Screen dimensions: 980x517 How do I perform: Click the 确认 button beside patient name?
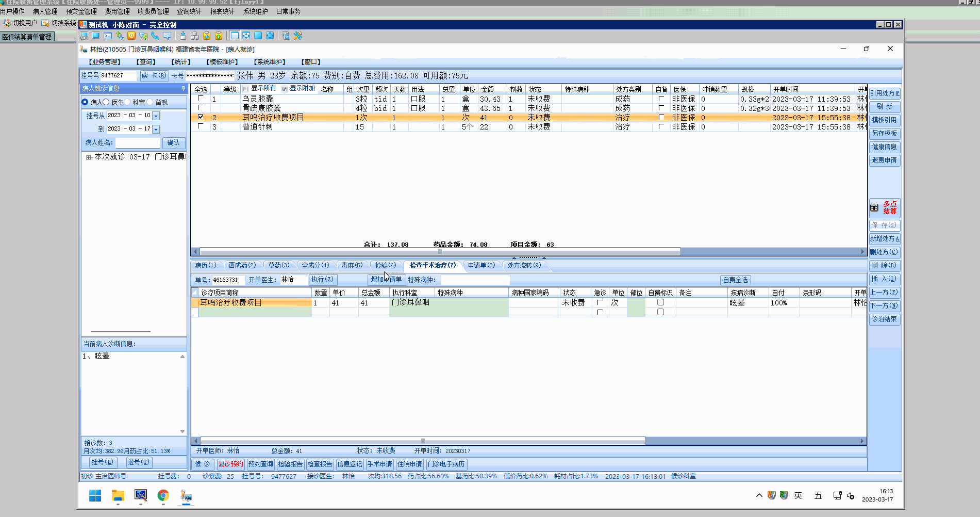click(x=174, y=142)
